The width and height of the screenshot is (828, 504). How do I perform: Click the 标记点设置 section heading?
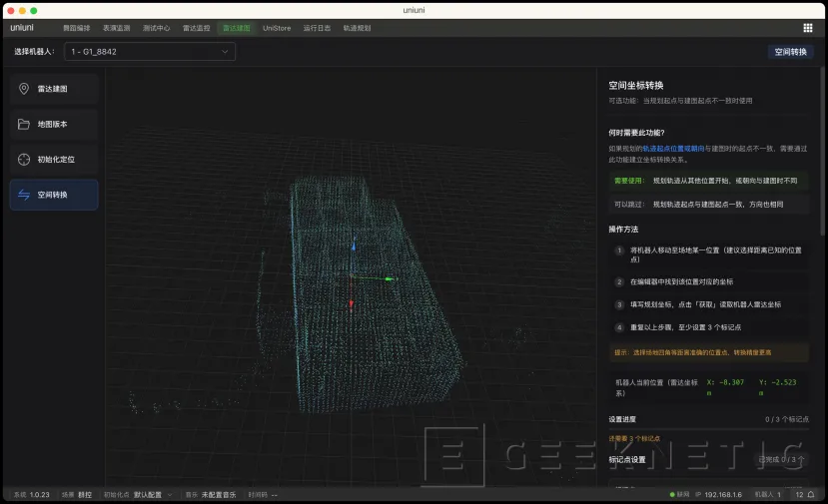click(x=627, y=460)
